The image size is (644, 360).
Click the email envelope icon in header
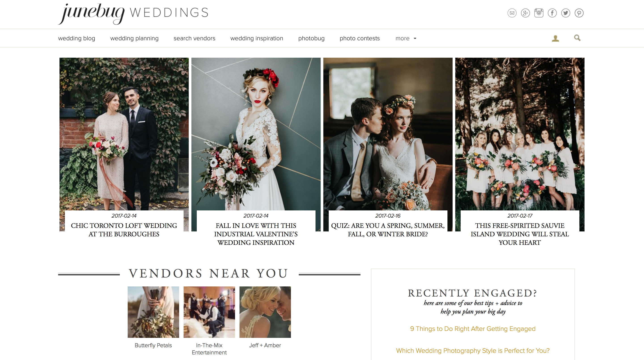512,13
